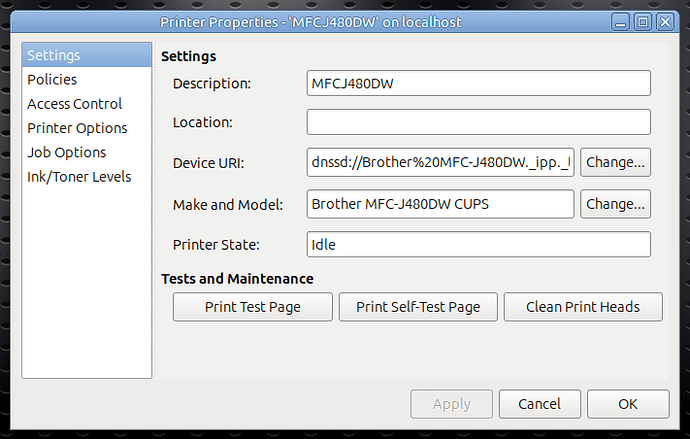Click the Device URI text field
The image size is (690, 439).
(x=440, y=162)
